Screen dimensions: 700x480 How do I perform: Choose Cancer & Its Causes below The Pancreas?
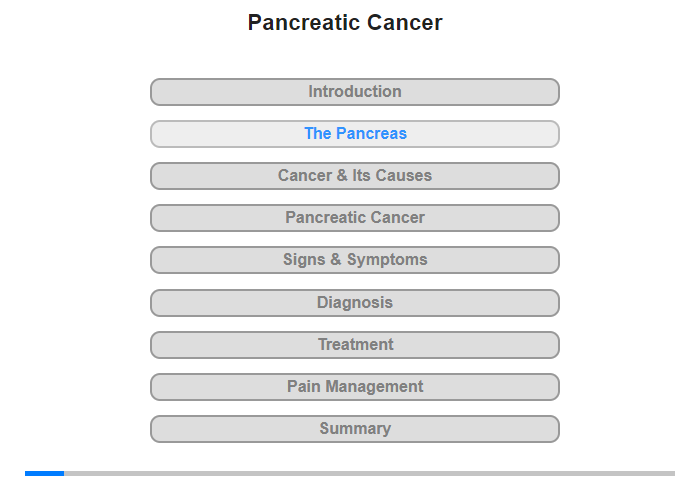354,176
